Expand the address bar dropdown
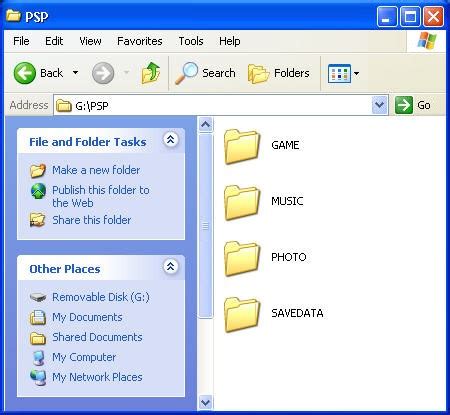Image resolution: width=450 pixels, height=415 pixels. [380, 105]
